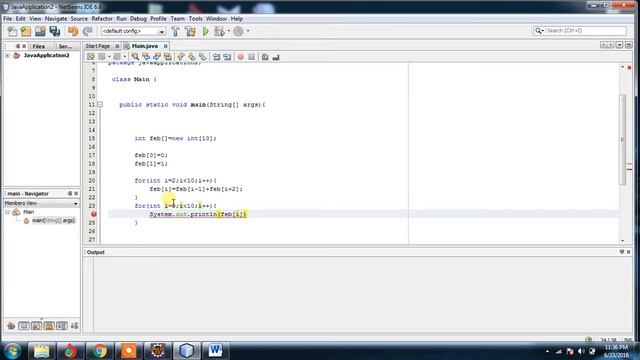Click the Profile Main Project icon
The width and height of the screenshot is (640, 360).
pos(238,31)
